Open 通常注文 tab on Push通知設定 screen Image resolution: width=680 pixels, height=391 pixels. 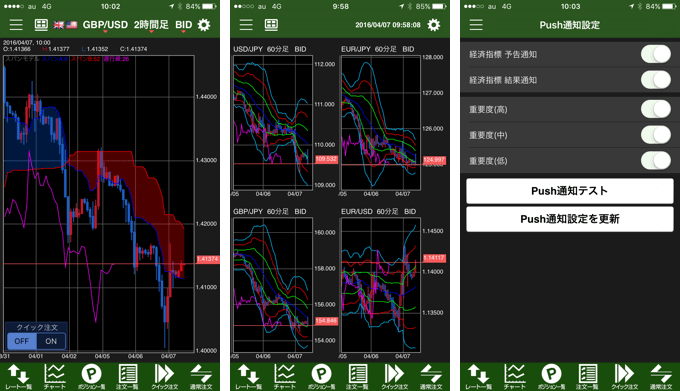pos(660,377)
